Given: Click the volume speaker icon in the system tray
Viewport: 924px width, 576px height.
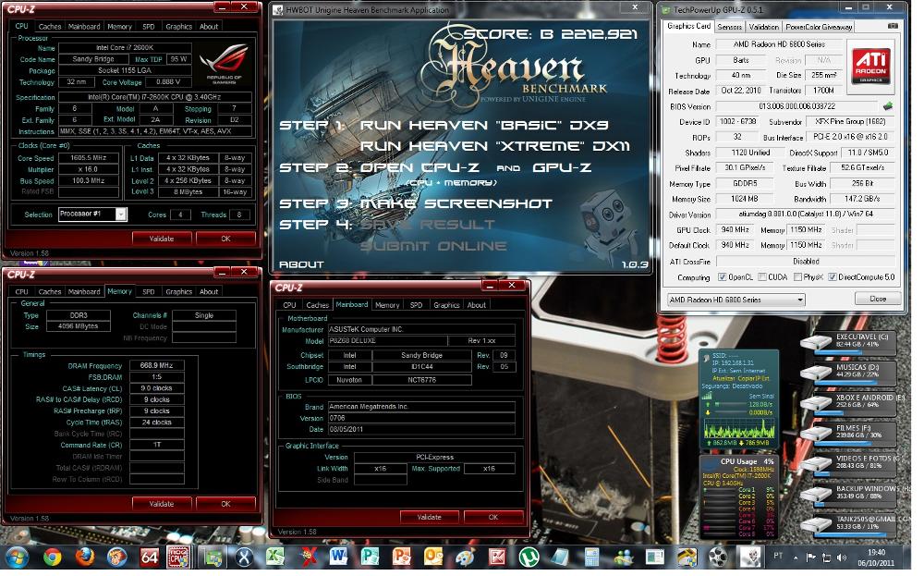Looking at the screenshot, I should pyautogui.click(x=840, y=558).
